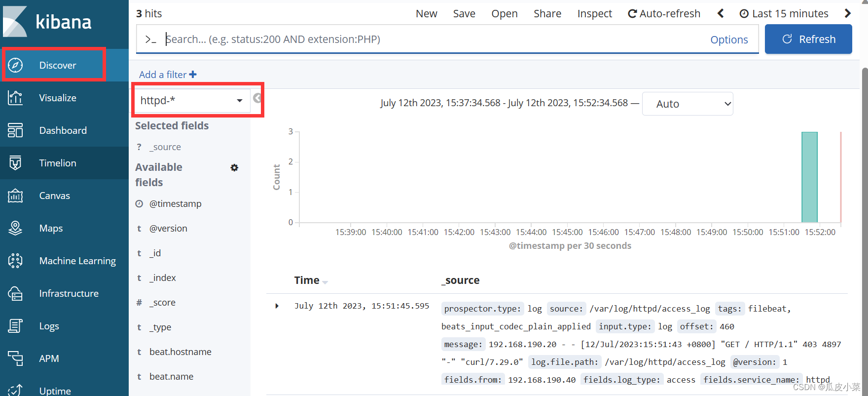Click the 3 hits count
The image size is (868, 396).
pos(149,13)
